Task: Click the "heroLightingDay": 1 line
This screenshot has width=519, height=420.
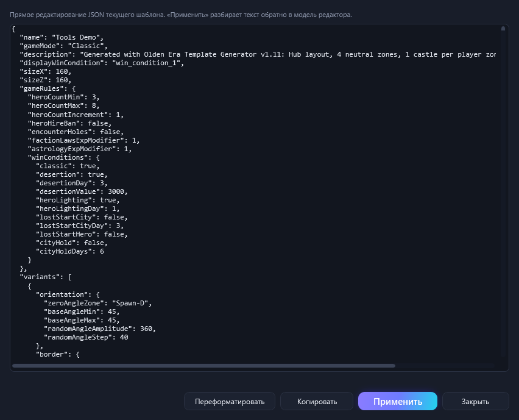Action: point(77,208)
